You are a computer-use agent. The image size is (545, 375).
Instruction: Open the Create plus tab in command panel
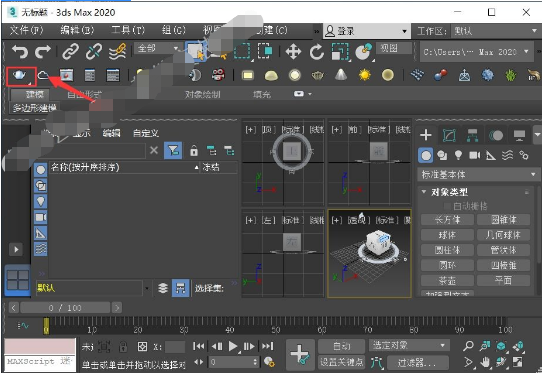[x=426, y=135]
